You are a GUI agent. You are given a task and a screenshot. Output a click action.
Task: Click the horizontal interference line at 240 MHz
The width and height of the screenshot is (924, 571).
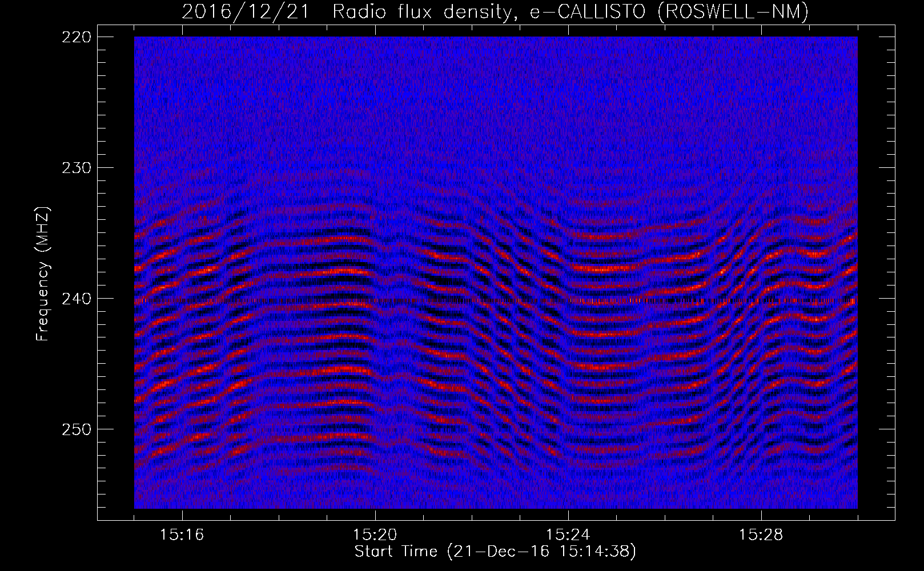coord(496,300)
